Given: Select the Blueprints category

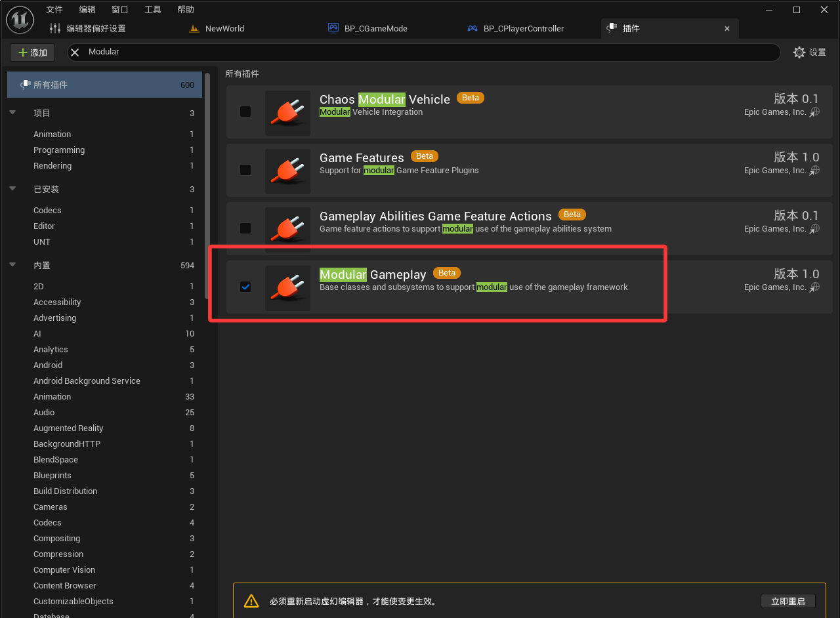Looking at the screenshot, I should pyautogui.click(x=104, y=475).
